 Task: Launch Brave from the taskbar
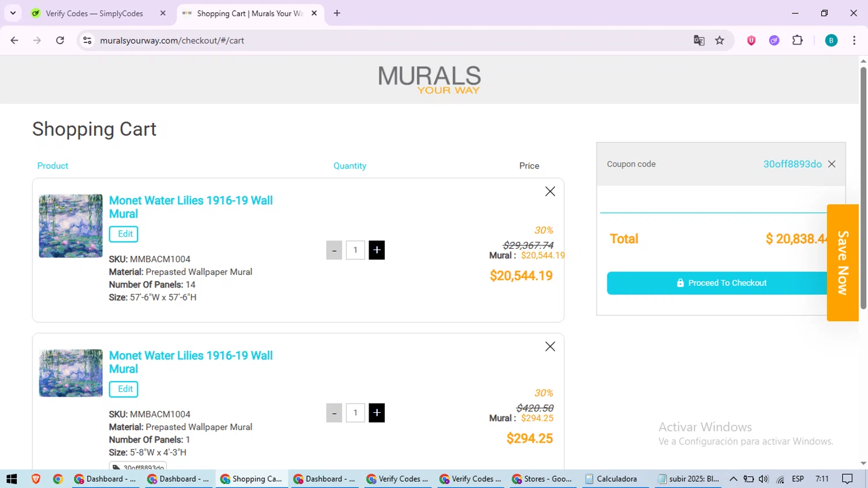pyautogui.click(x=36, y=479)
